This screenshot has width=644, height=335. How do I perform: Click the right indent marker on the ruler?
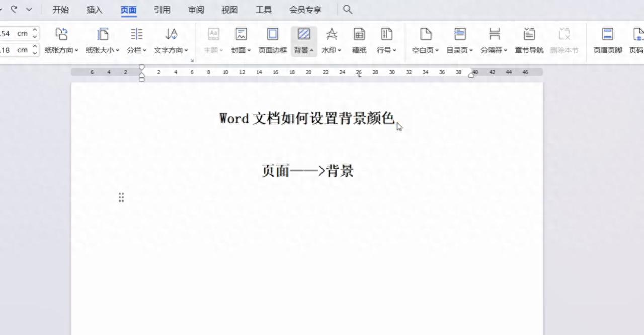(x=471, y=75)
